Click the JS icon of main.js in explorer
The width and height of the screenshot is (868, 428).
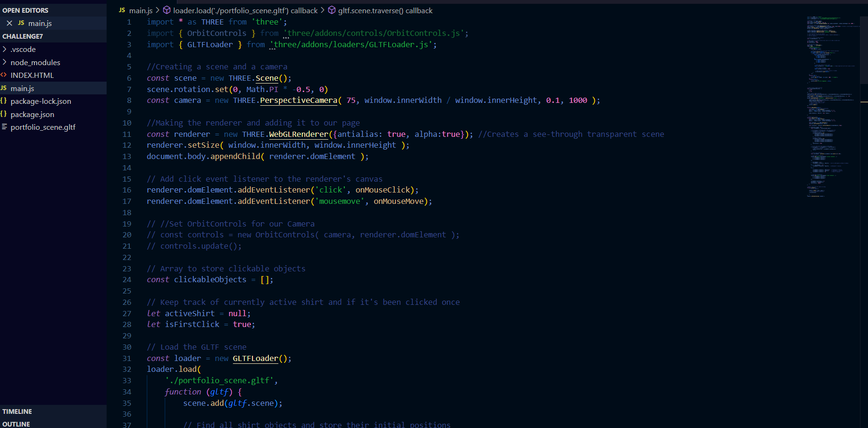(x=4, y=88)
